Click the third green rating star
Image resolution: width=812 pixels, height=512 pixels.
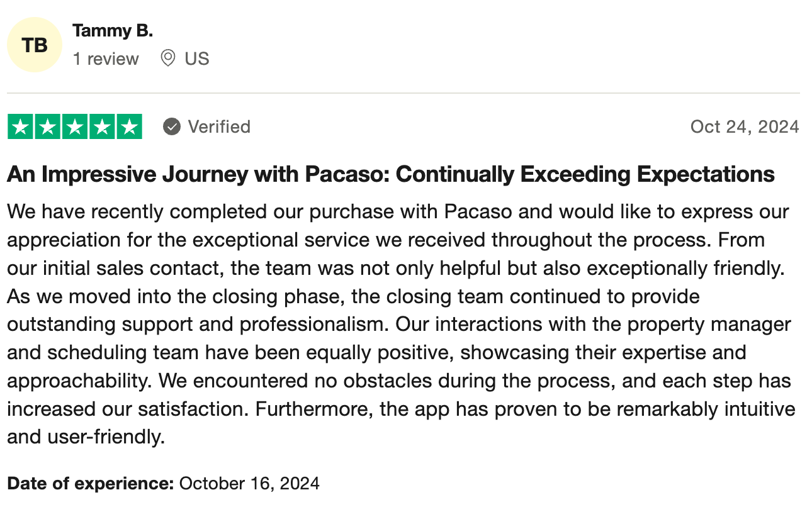coord(75,127)
